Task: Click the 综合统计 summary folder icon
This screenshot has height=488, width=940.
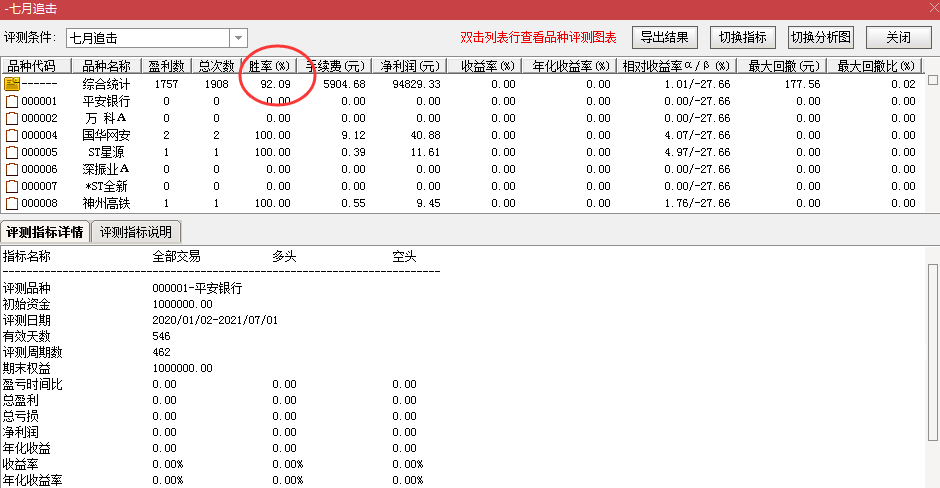Action: pyautogui.click(x=12, y=84)
